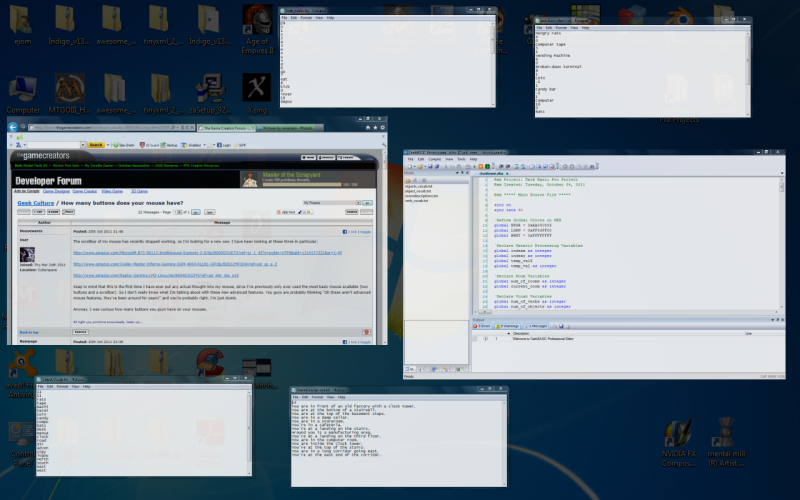Viewport: 800px width, 500px height.
Task: Open the NVIDIA FX Composer desktop icon
Action: pyautogui.click(x=679, y=443)
